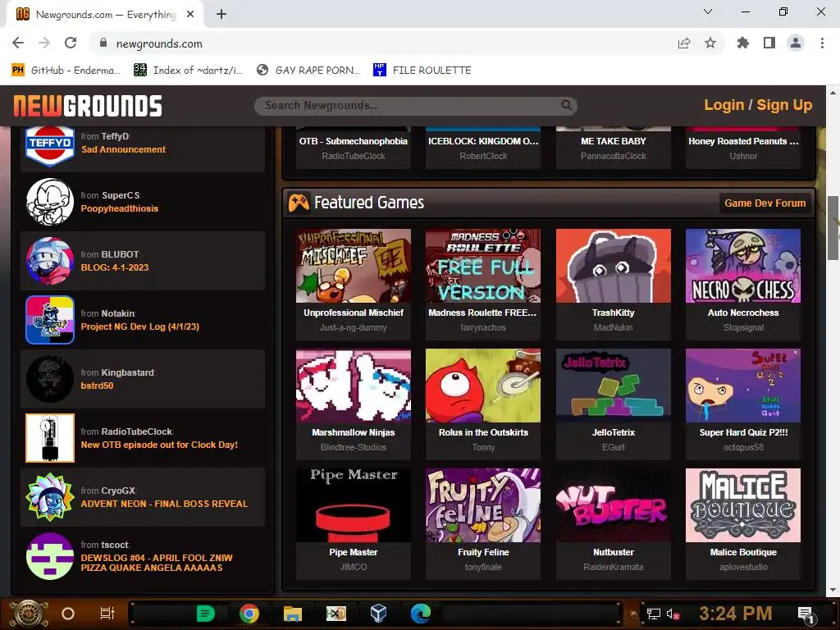840x630 pixels.
Task: Click RadioTubeClock avatar icon
Action: tap(50, 438)
